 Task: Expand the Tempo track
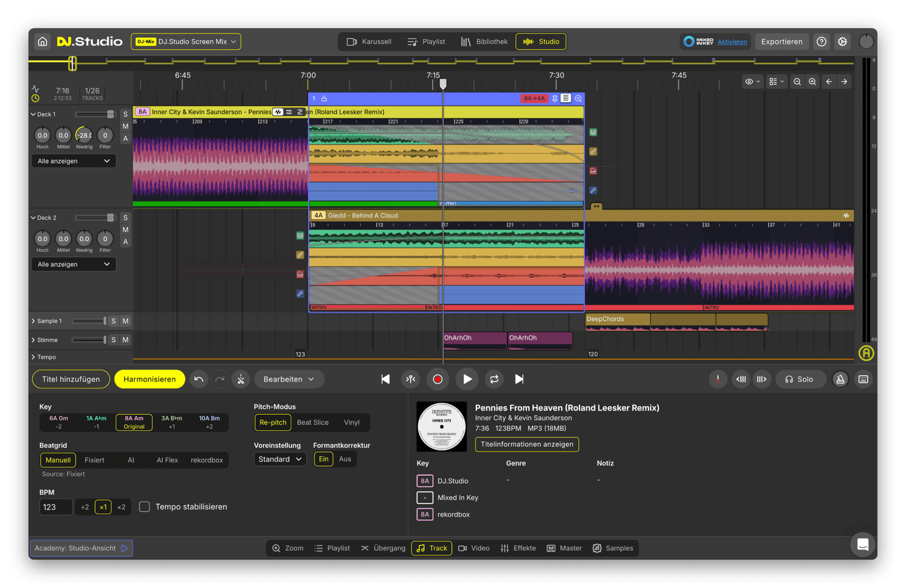coord(34,357)
